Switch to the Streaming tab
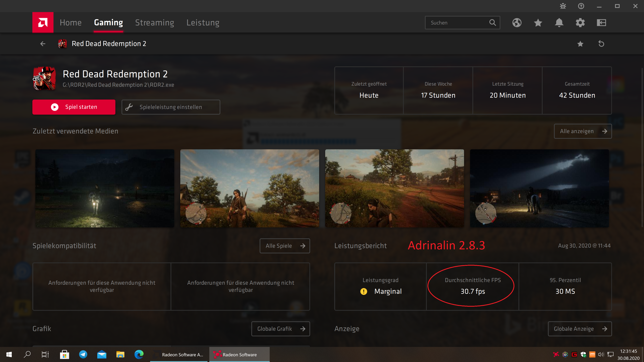 tap(154, 22)
